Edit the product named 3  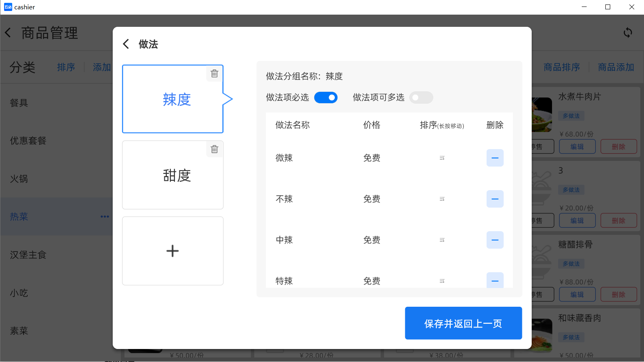click(577, 221)
